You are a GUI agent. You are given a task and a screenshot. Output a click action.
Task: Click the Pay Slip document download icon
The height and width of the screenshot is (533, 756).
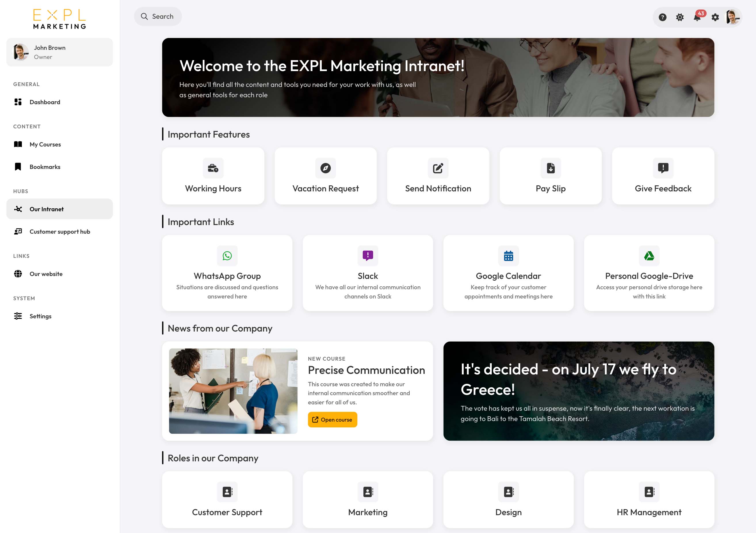[550, 168]
